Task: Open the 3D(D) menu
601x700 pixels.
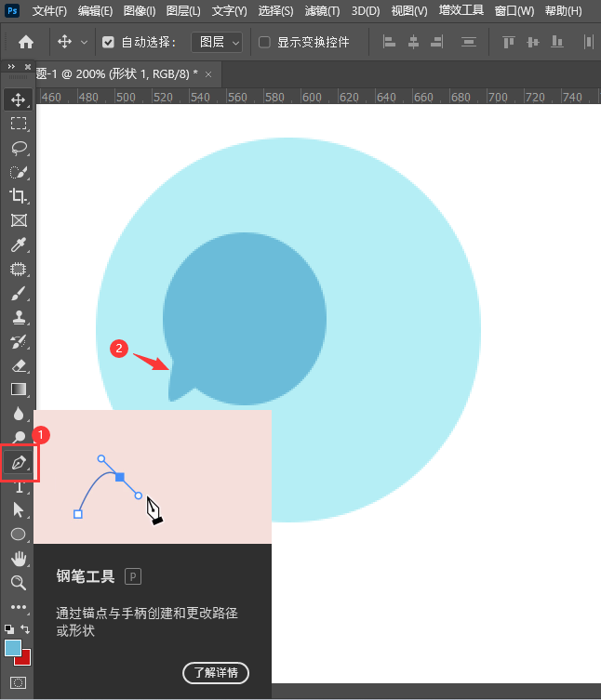Action: point(365,11)
